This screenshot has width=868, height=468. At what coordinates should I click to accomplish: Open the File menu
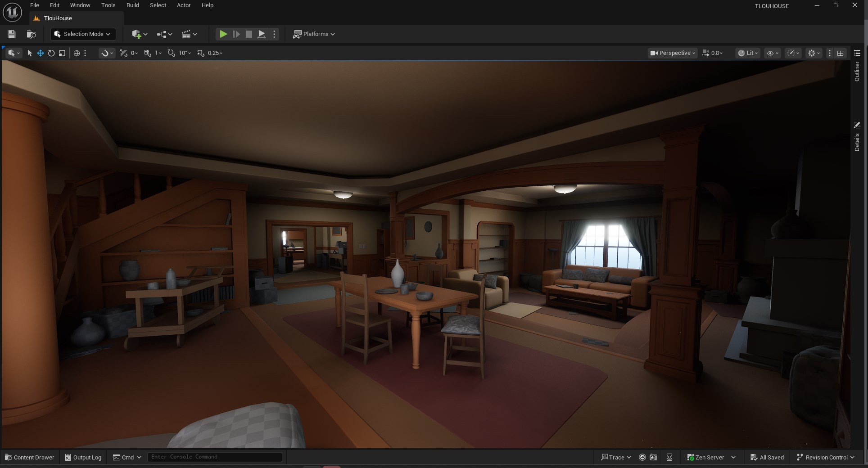point(35,5)
